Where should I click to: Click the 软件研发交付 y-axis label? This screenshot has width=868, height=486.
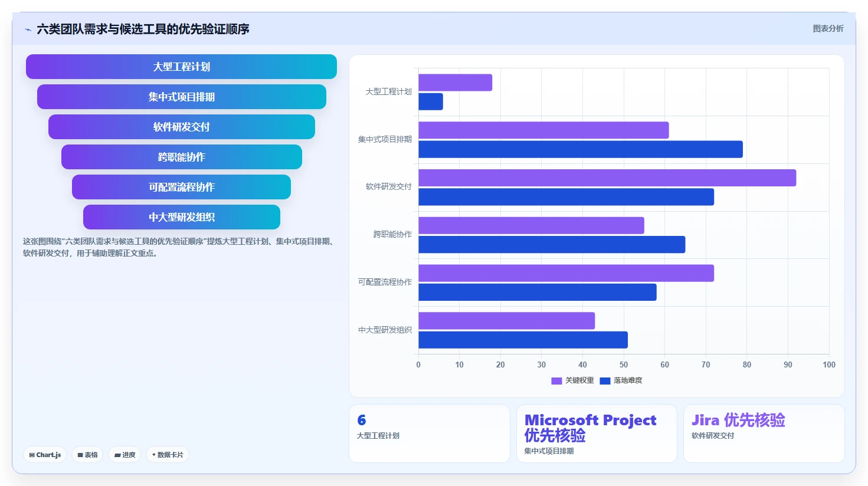pyautogui.click(x=388, y=187)
